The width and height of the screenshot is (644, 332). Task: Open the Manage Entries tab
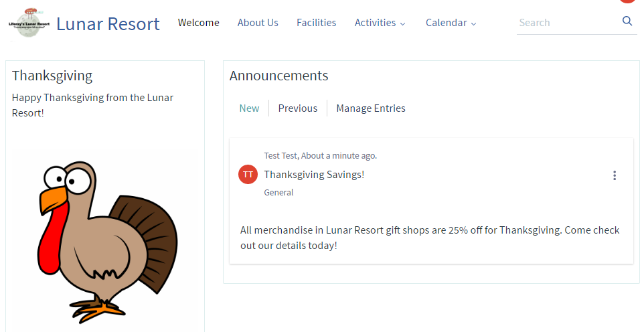[371, 108]
